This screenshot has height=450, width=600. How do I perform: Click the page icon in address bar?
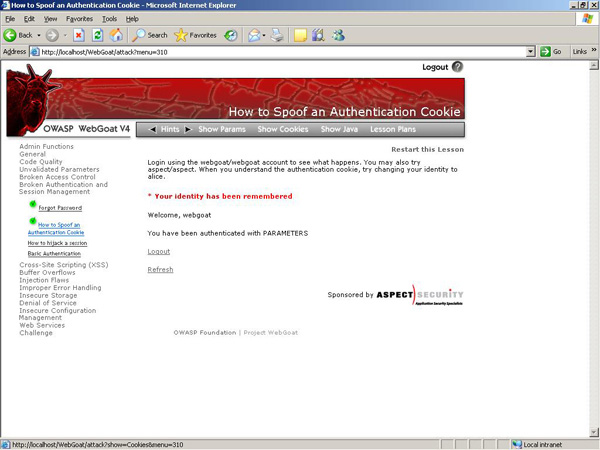click(35, 52)
